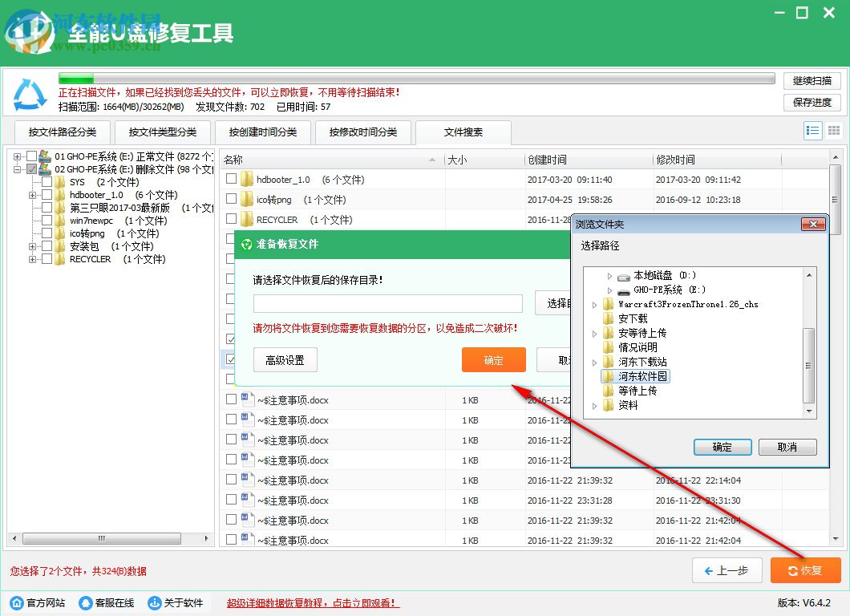Click the 高级设置 button

click(x=285, y=360)
